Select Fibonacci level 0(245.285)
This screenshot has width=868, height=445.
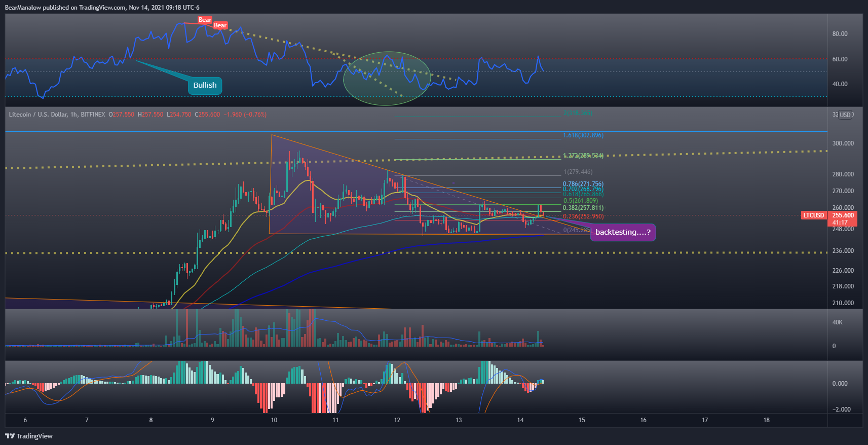(x=577, y=230)
